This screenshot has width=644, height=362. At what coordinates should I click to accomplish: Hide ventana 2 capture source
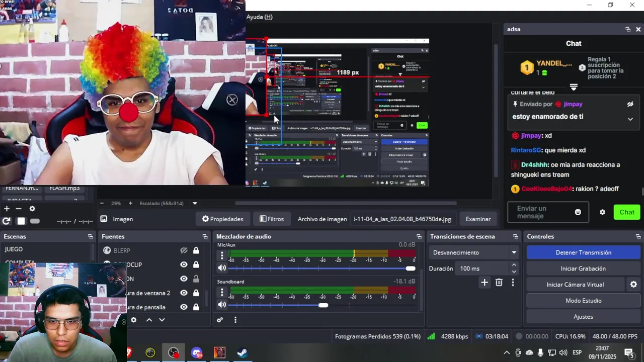184,293
